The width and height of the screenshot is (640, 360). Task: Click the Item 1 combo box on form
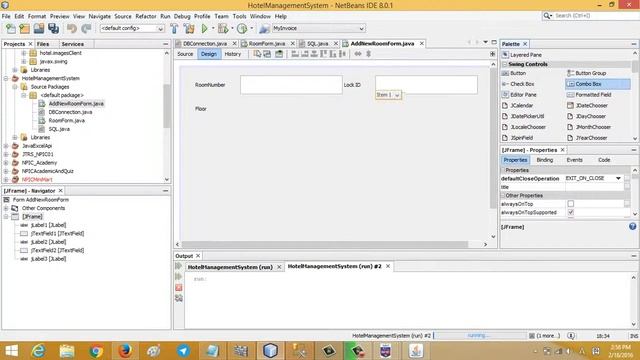pyautogui.click(x=388, y=95)
